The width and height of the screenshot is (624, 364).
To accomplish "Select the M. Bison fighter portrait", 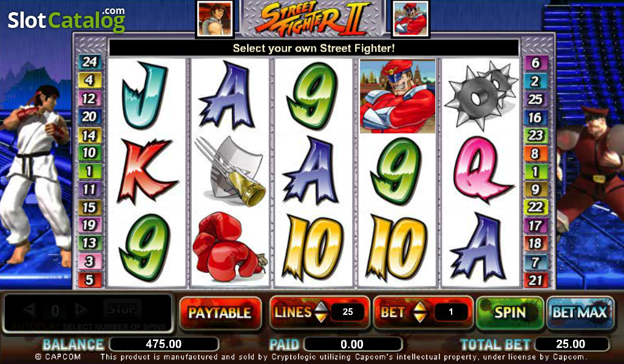I will (410, 19).
